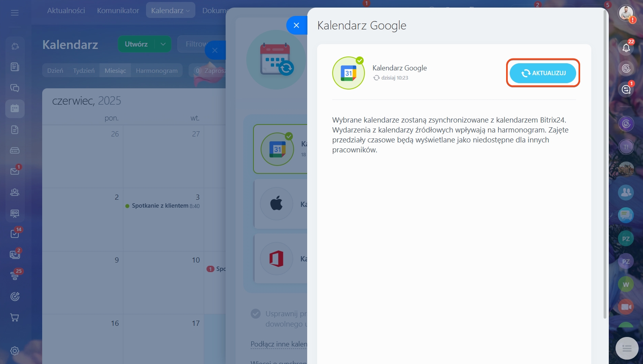The image size is (643, 364).
Task: Open notifications bell with badge 22
Action: (626, 47)
